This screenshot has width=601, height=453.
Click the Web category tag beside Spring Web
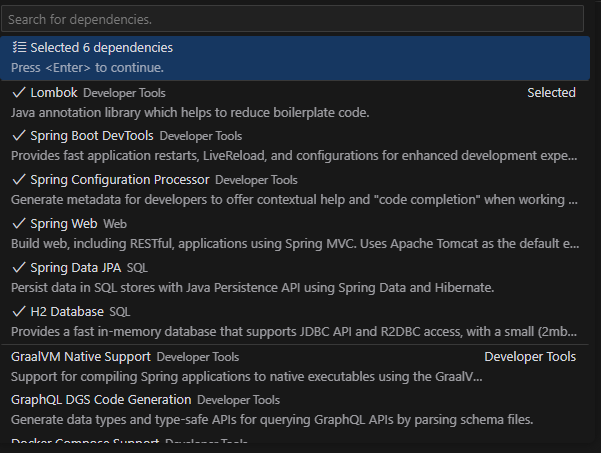(x=115, y=224)
